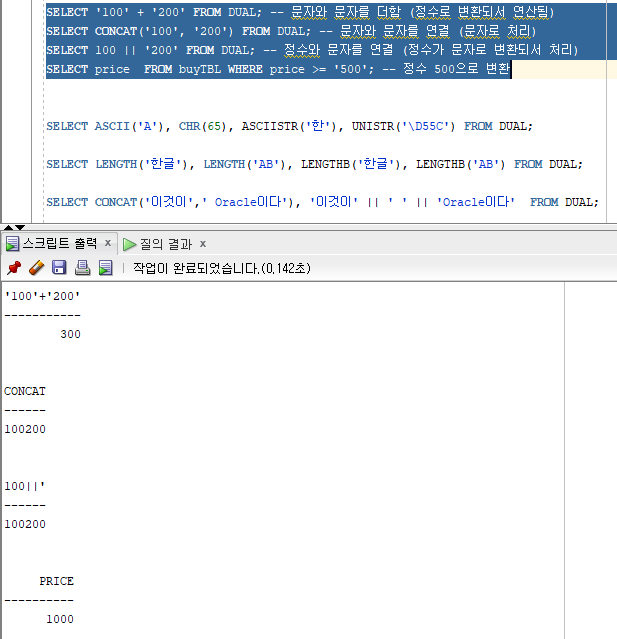The width and height of the screenshot is (617, 639).
Task: Click the UNISTR('\D55C') expression
Action: [x=403, y=126]
